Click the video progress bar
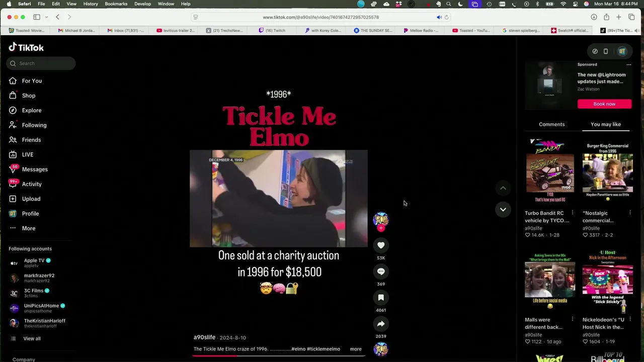This screenshot has width=644, height=362. (x=278, y=355)
